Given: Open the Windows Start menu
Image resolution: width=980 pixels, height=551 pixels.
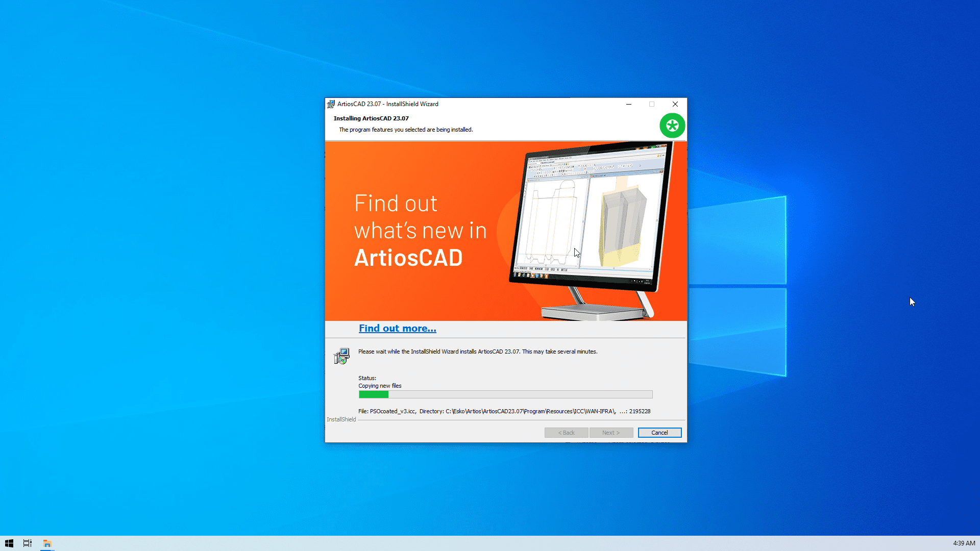Looking at the screenshot, I should tap(9, 543).
